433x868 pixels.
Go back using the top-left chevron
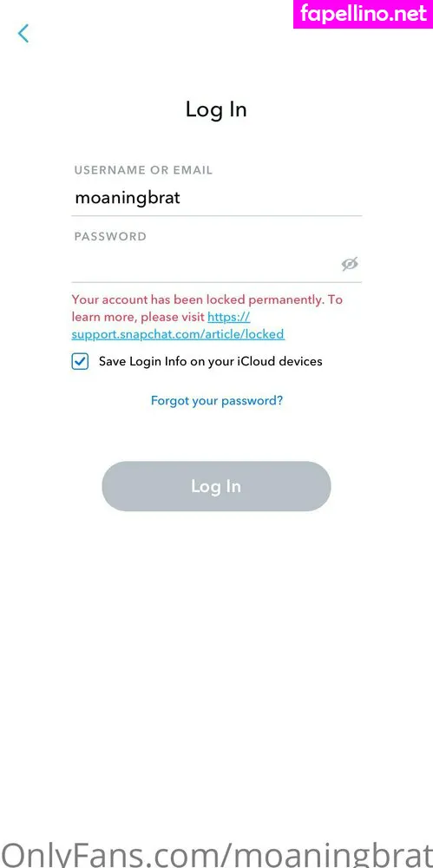23,34
